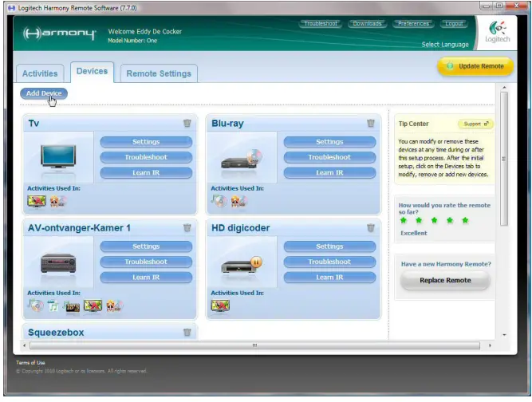Open the CD activity icon under AV-ontvanger-Kamer 1

click(x=36, y=305)
